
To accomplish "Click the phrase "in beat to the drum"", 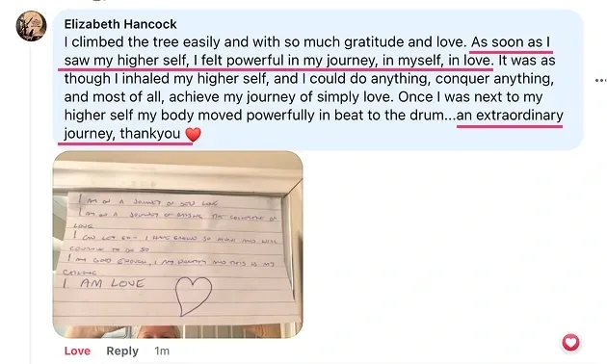I will 382,116.
